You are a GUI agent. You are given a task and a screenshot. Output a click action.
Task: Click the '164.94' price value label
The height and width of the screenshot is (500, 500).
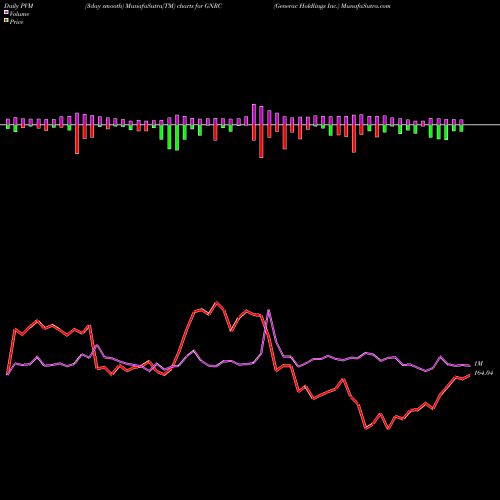(x=483, y=373)
